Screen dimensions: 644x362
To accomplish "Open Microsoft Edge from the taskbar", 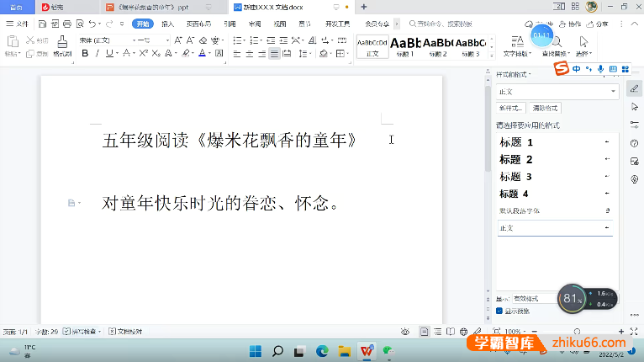I will [322, 351].
